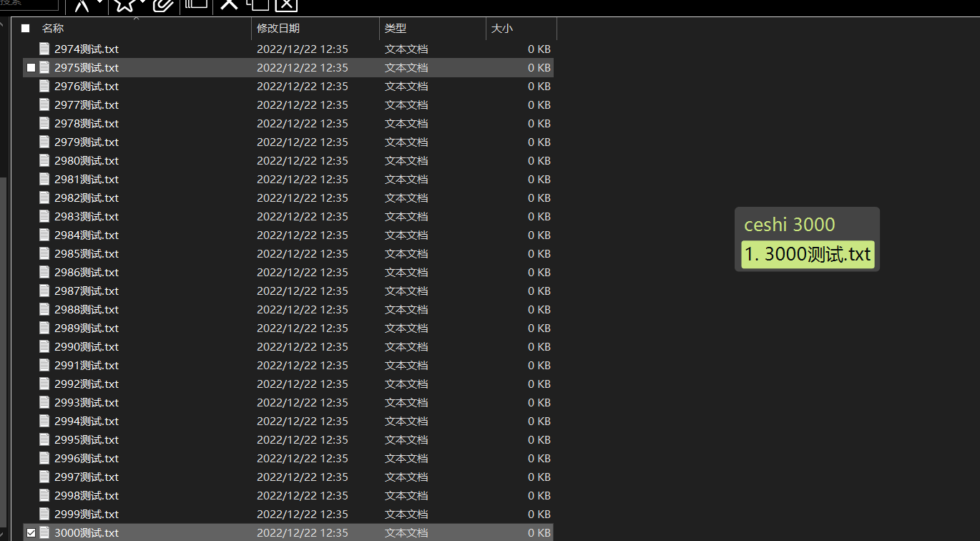Click the X delete icon in toolbar
Viewport: 980px width, 541px height.
coord(229,4)
